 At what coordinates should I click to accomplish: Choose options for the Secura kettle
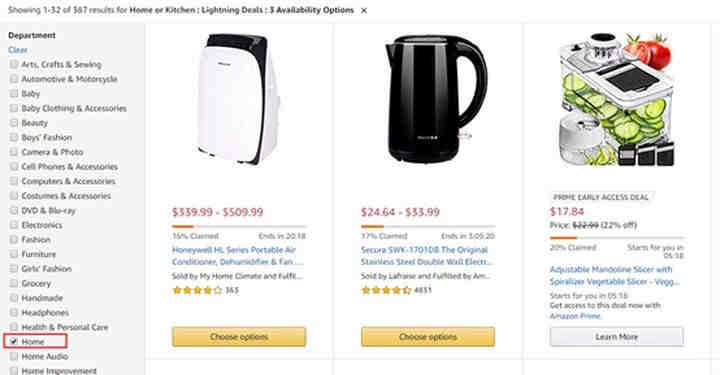click(428, 336)
